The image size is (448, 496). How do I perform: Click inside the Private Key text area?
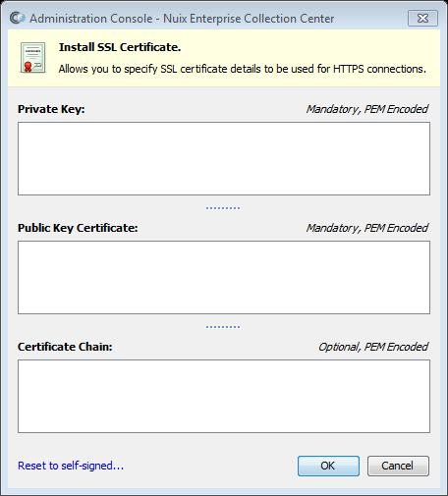[x=224, y=158]
